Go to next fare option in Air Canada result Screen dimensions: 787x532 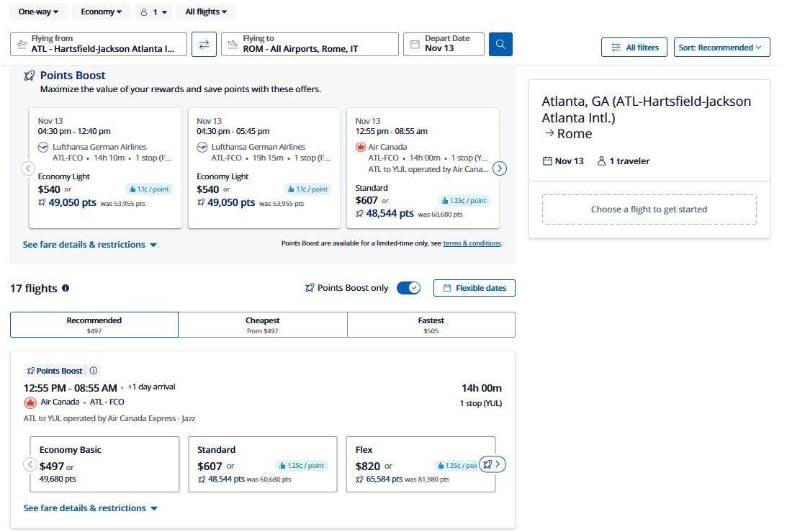pos(493,464)
